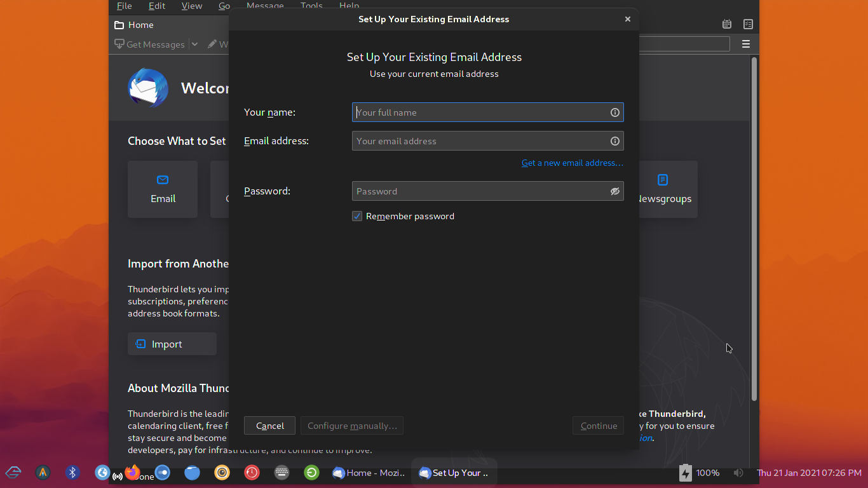
Task: Click the Write pencil icon in toolbar
Action: pyautogui.click(x=212, y=44)
